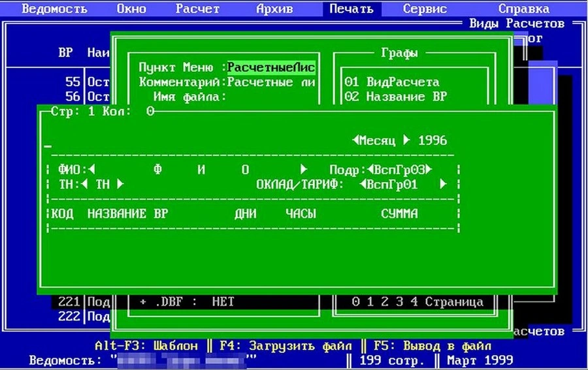Click the left arrow of the ТН field
The width and height of the screenshot is (588, 370).
[84, 185]
